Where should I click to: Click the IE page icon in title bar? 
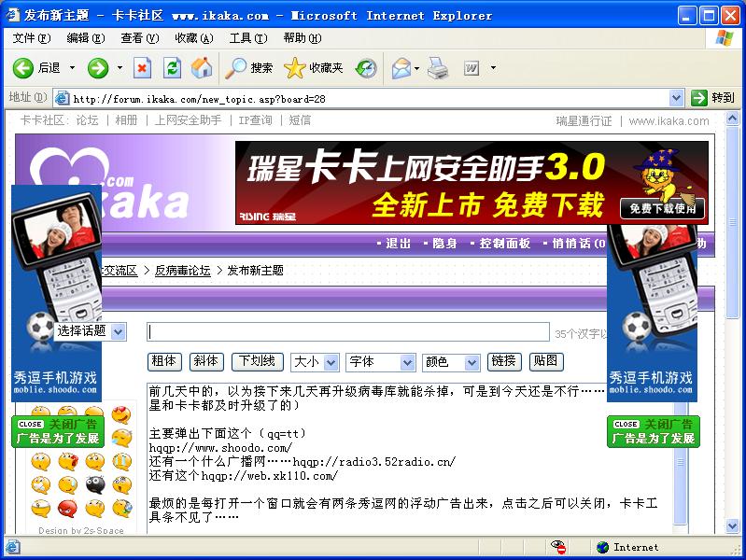(x=12, y=15)
